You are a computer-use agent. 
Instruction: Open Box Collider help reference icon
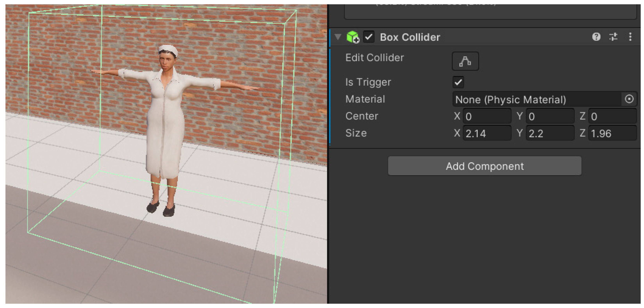point(596,37)
